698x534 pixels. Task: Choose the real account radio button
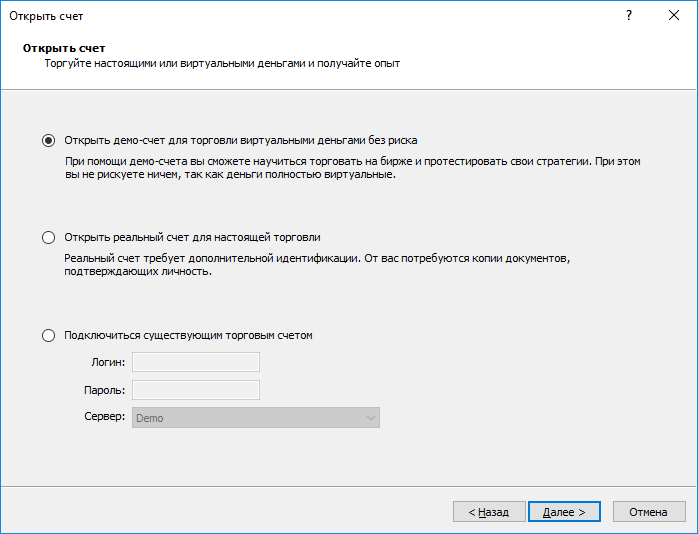[49, 238]
